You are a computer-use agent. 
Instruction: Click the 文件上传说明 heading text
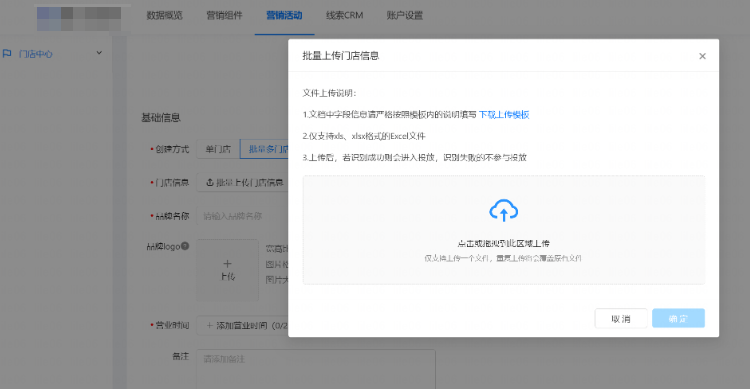click(329, 93)
